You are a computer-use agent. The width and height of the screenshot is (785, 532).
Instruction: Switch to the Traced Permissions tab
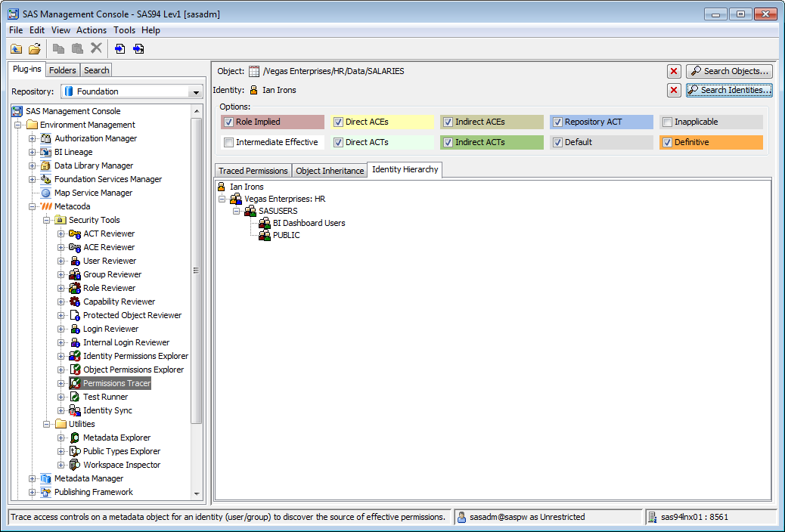253,171
